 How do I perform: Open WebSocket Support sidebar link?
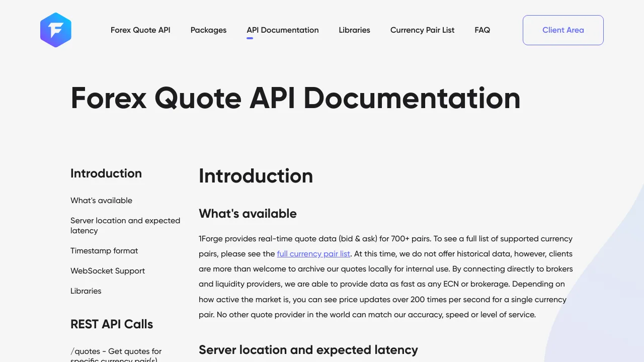108,271
